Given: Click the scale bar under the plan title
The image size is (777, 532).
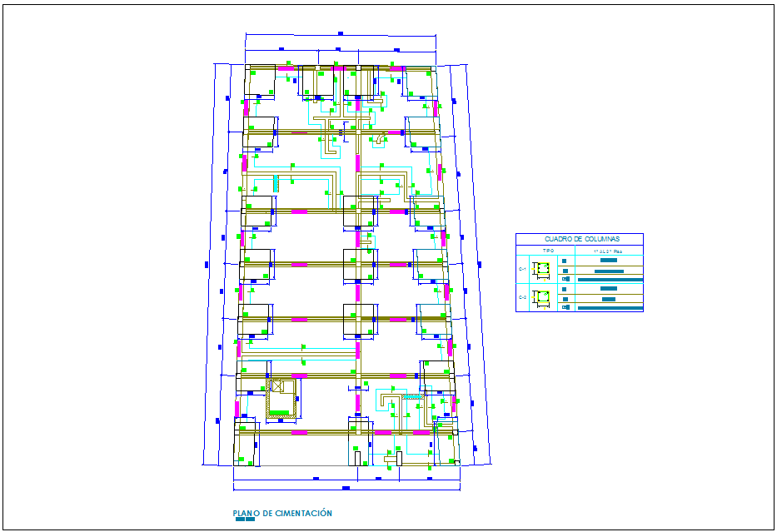Looking at the screenshot, I should click(243, 520).
